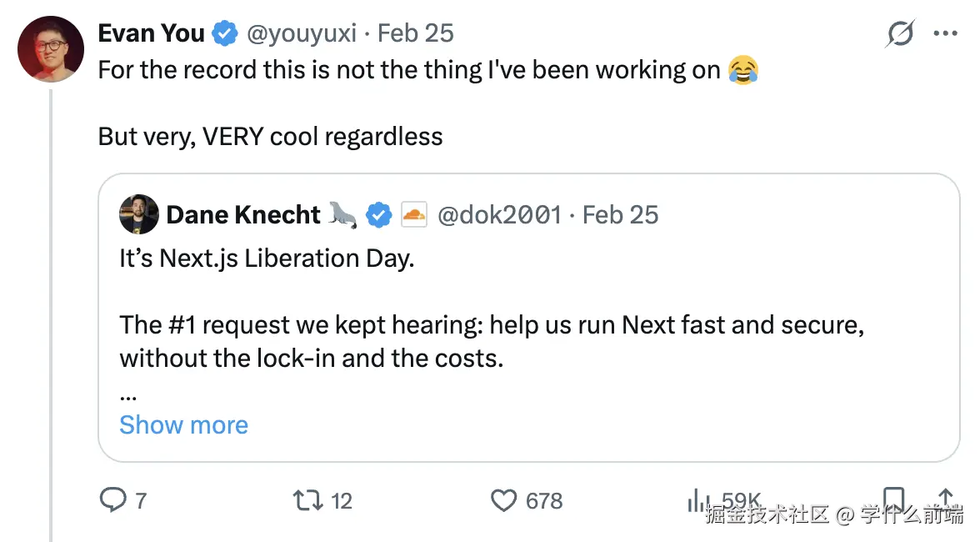Click the repost arrows icon
The height and width of the screenshot is (542, 980).
308,500
